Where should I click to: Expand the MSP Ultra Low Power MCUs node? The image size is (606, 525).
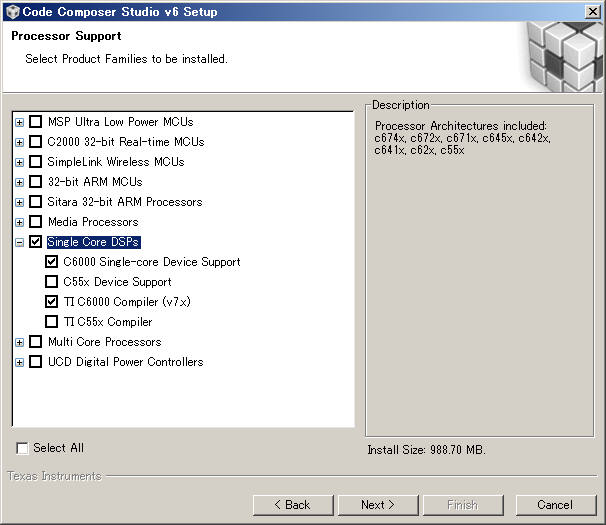[19, 123]
